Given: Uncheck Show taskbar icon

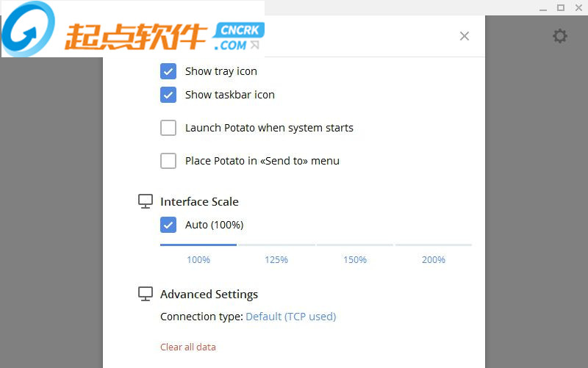Looking at the screenshot, I should point(168,95).
